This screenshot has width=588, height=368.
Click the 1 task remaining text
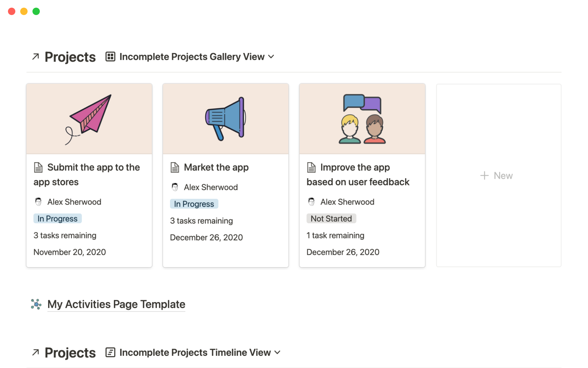pos(335,236)
